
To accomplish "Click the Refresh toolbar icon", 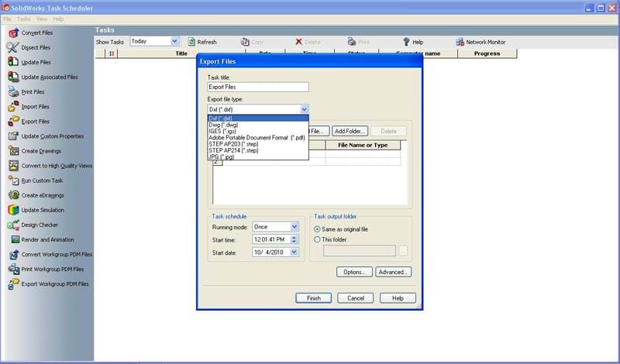I will click(191, 42).
